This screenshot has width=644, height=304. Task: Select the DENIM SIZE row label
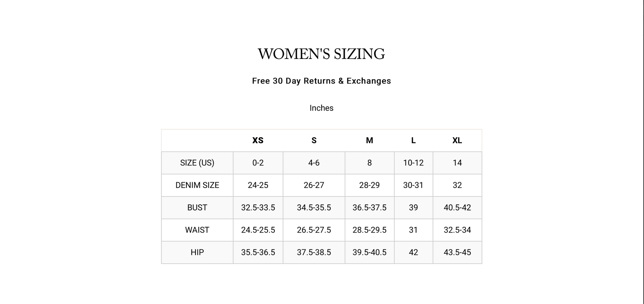coord(197,185)
